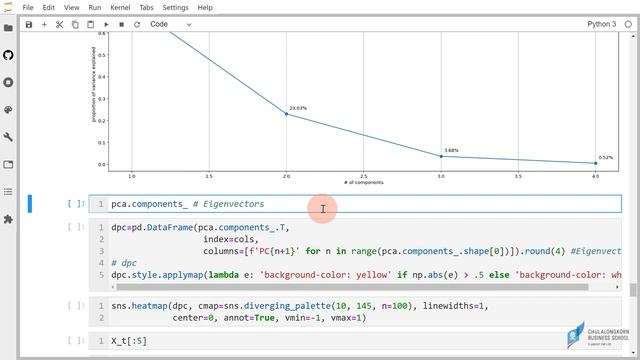Viewport: 640px width, 360px height.
Task: Cut the selected cell with scissors icon
Action: 60,24
